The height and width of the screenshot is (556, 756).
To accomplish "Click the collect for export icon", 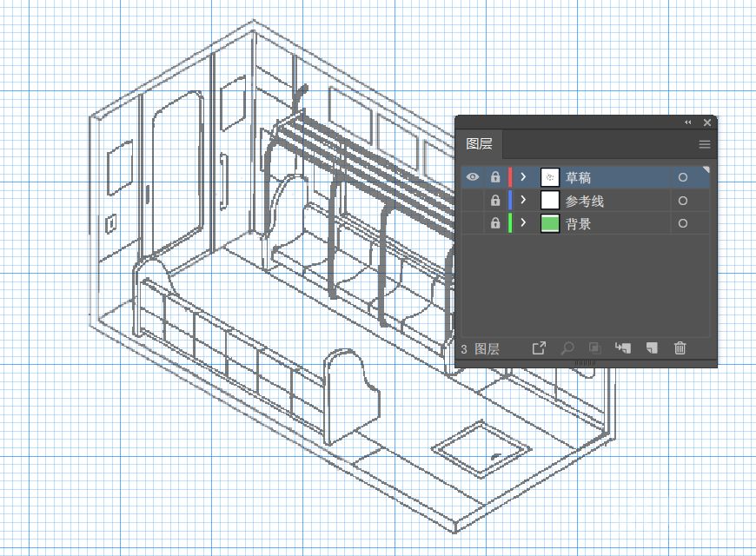I will pos(539,347).
